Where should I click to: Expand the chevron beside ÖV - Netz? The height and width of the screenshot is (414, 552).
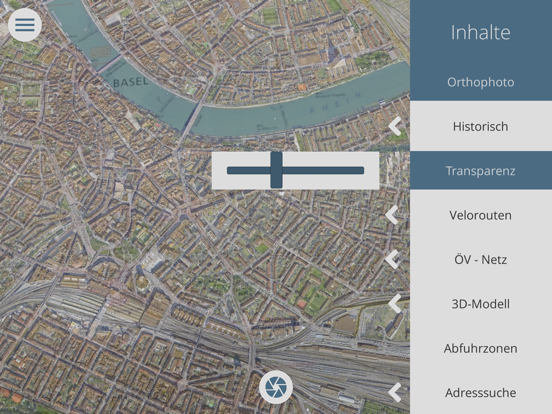pos(392,259)
